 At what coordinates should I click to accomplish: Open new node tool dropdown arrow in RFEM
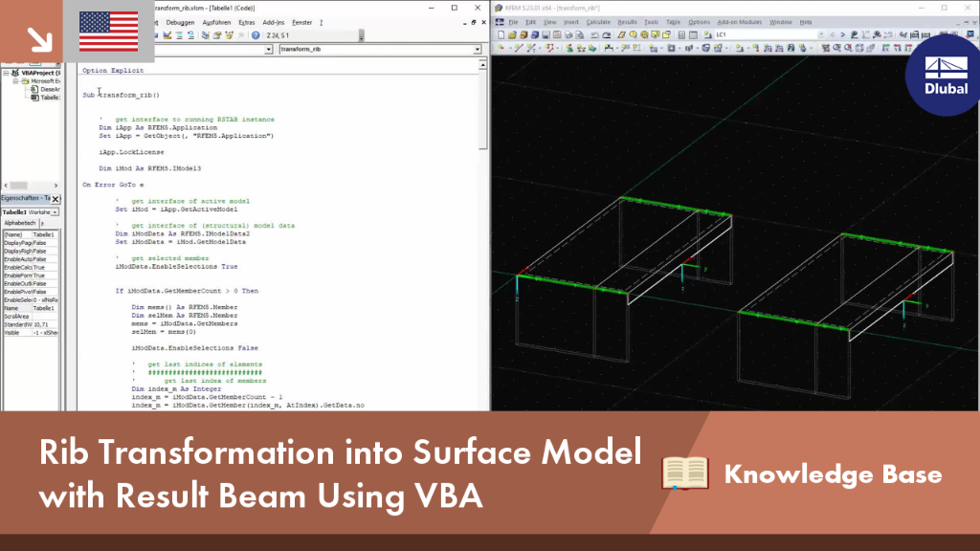click(510, 48)
